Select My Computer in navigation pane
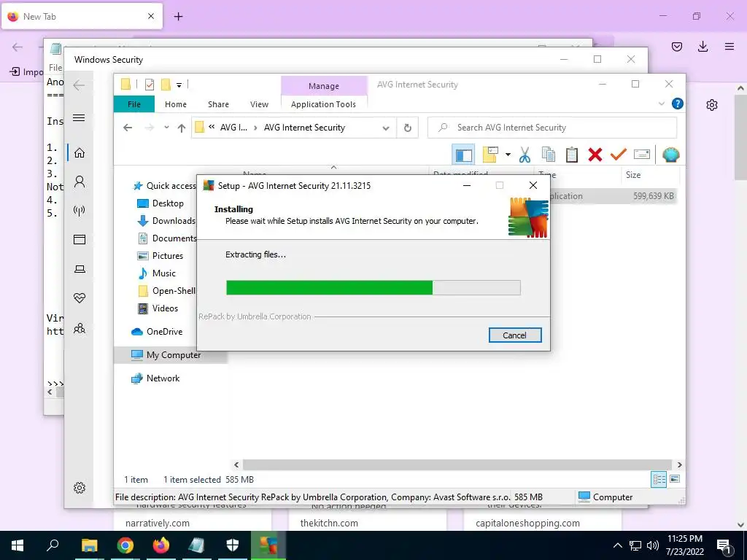Image resolution: width=747 pixels, height=560 pixels. tap(174, 355)
